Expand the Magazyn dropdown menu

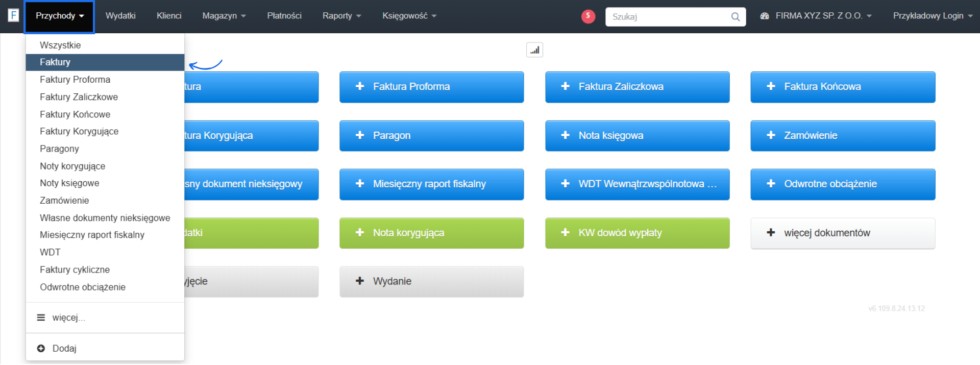tap(224, 16)
